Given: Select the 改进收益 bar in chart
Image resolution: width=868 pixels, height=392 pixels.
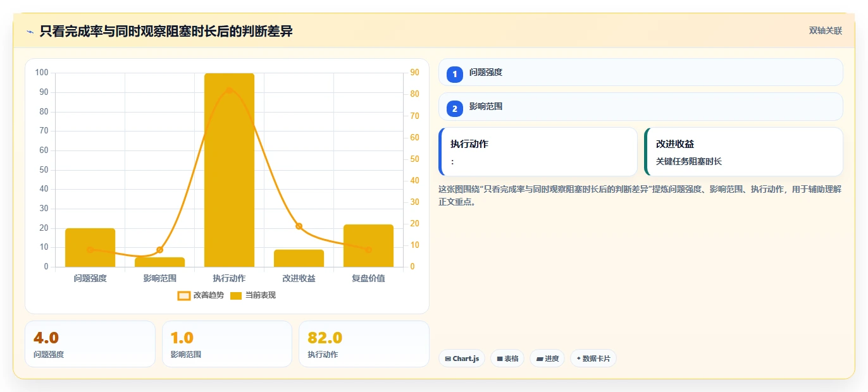Looking at the screenshot, I should (x=299, y=259).
